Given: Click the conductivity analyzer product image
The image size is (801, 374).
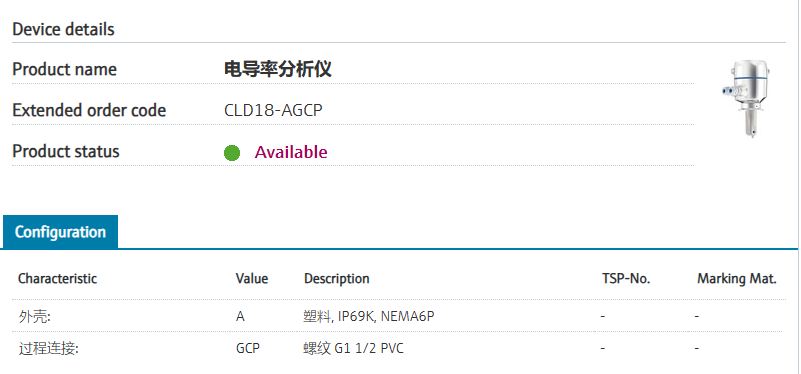Looking at the screenshot, I should coord(747,99).
